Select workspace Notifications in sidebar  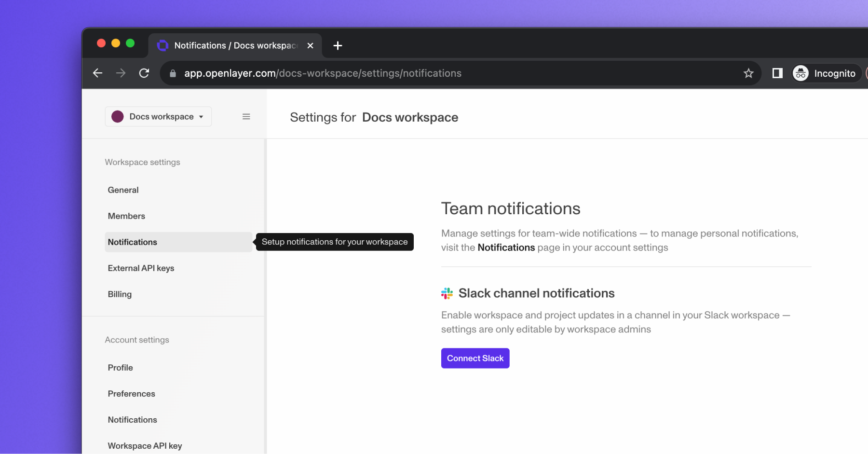coord(178,242)
